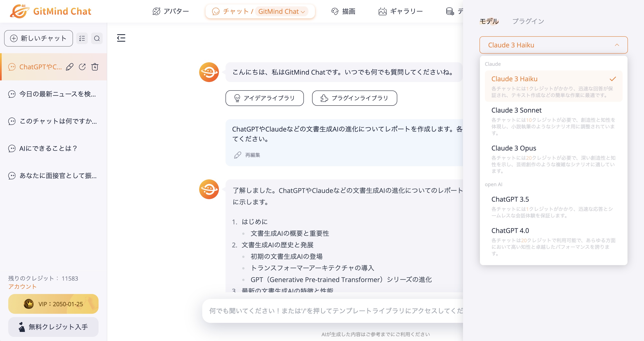Click the VIP 2050-01-25 banner
Screen dimensions: 644x341
(x=53, y=304)
